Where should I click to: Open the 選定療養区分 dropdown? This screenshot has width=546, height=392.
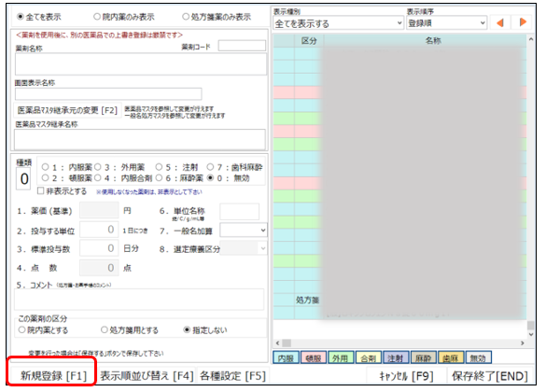pyautogui.click(x=244, y=248)
